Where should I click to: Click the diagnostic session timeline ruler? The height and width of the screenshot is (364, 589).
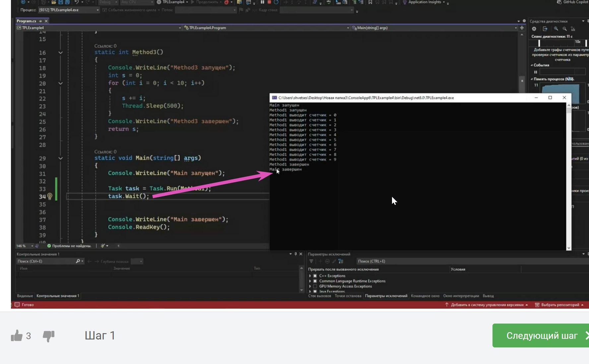(559, 43)
